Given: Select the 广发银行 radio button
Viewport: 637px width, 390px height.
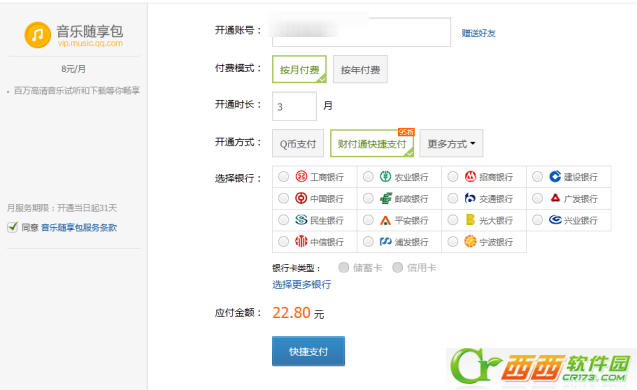Looking at the screenshot, I should coord(537,198).
